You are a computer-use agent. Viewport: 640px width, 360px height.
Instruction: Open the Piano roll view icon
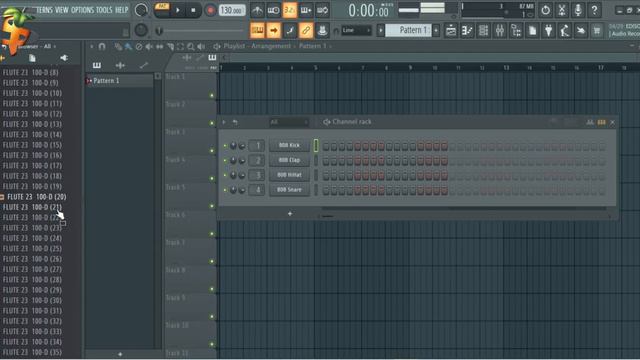pos(467,30)
